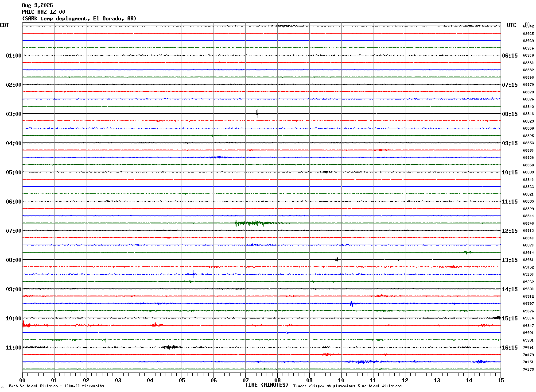This screenshot has height=392, width=536.
Task: Click the 16:15 UTC time label
Action: pyautogui.click(x=509, y=348)
